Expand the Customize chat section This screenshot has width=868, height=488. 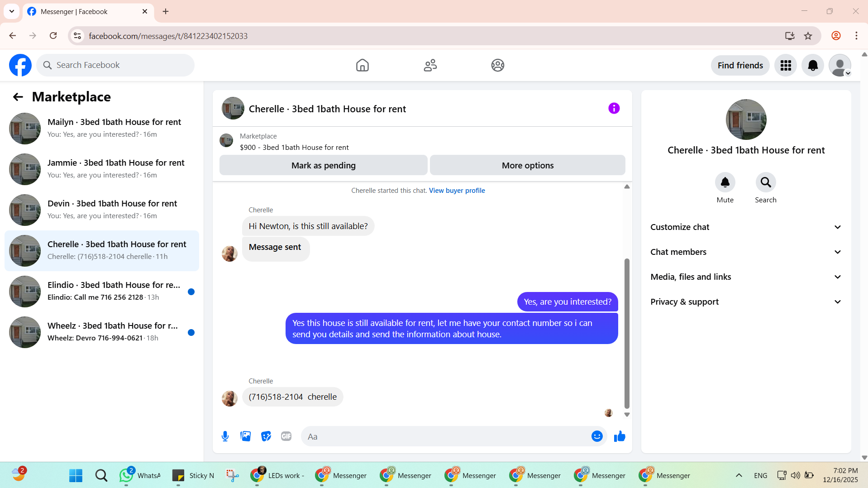click(x=746, y=227)
